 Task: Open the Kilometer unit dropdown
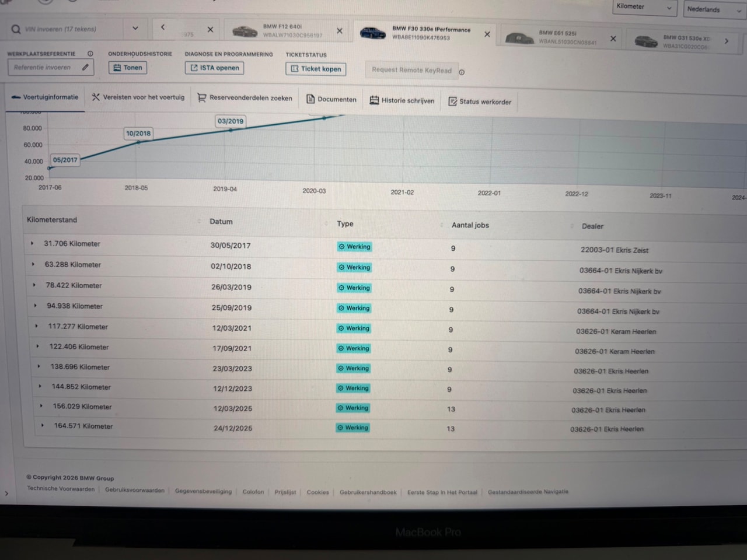coord(645,7)
